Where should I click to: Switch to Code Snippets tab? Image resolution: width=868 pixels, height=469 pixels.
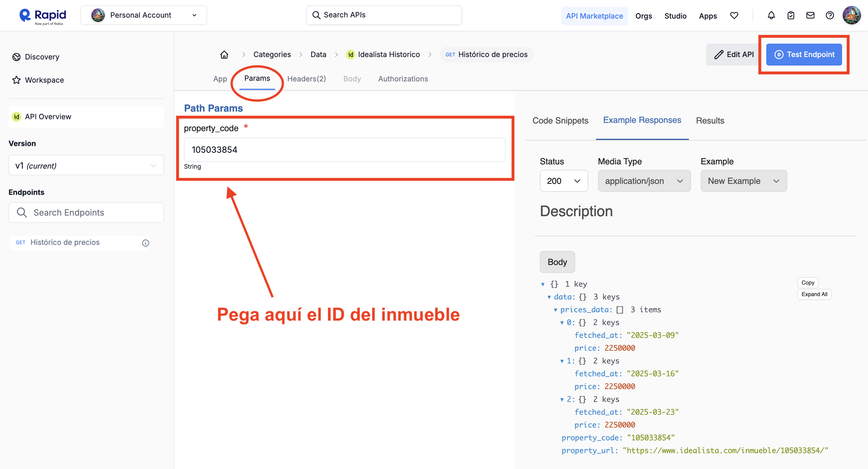tap(560, 121)
